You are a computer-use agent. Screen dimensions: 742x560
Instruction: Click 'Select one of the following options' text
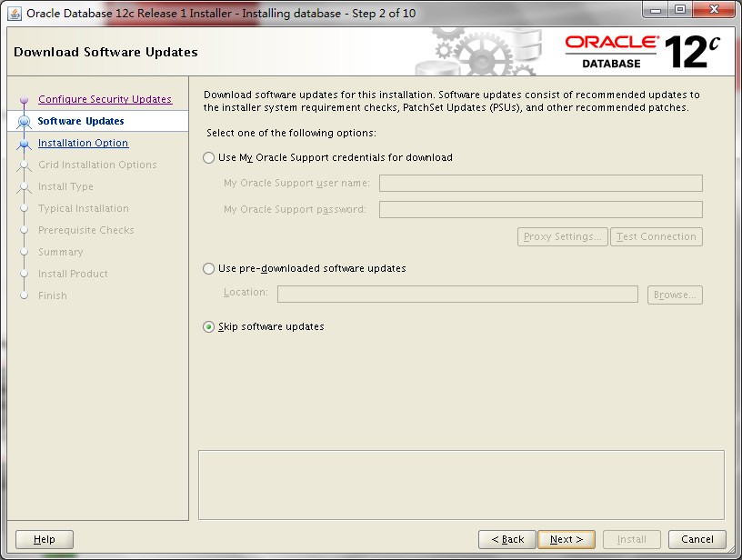pyautogui.click(x=292, y=133)
